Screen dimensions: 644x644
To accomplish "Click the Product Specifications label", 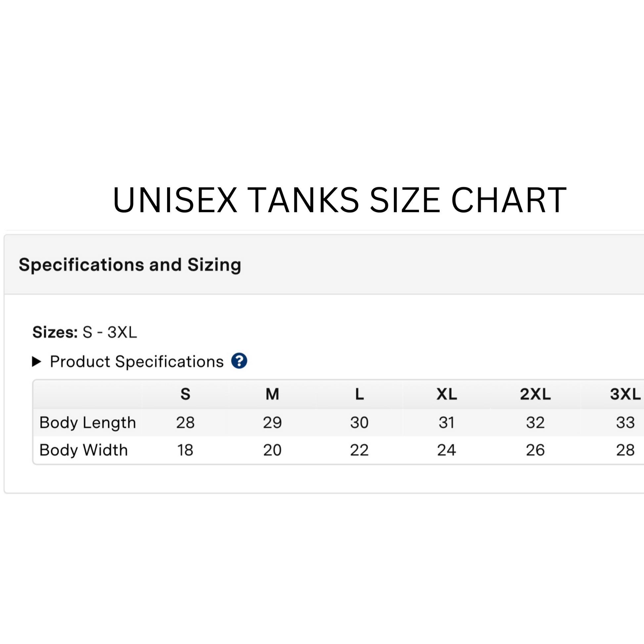I will pyautogui.click(x=137, y=362).
